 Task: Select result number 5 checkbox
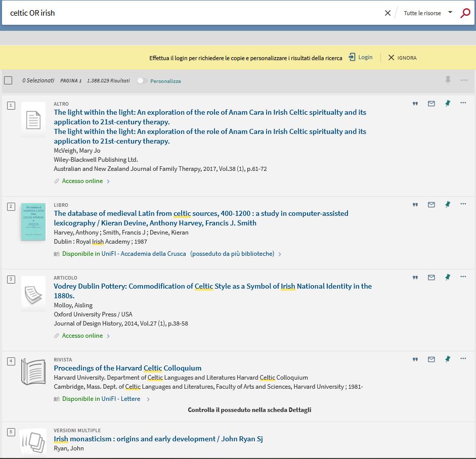point(11,432)
